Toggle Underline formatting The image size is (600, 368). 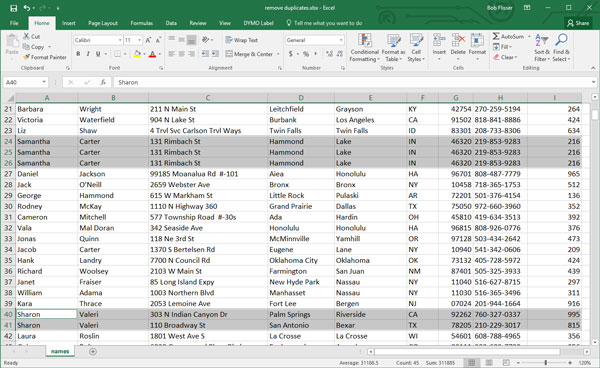[x=98, y=54]
